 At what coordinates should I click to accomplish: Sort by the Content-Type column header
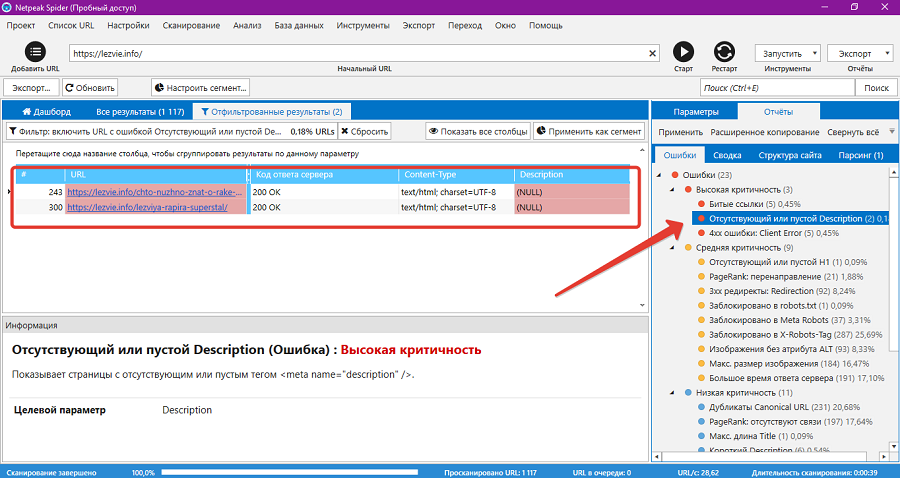457,174
